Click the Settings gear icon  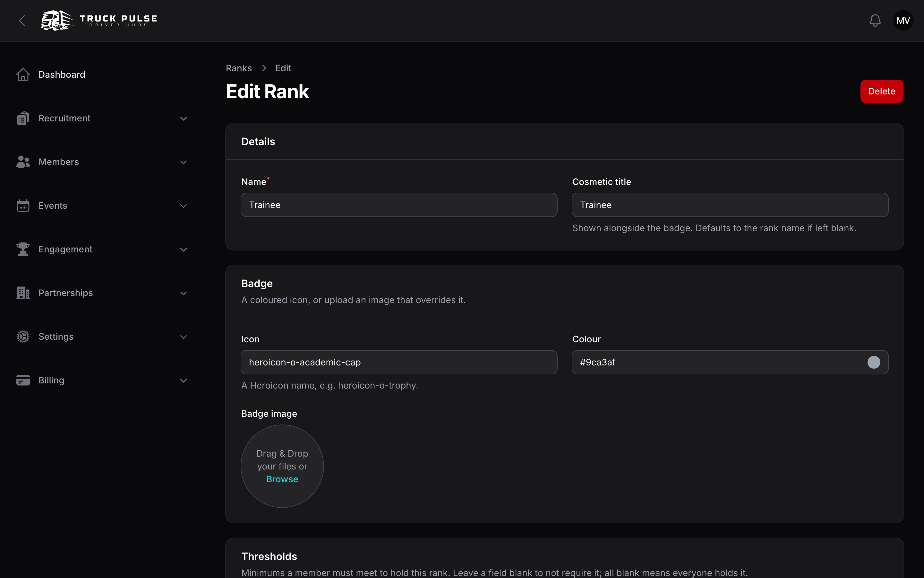23,337
